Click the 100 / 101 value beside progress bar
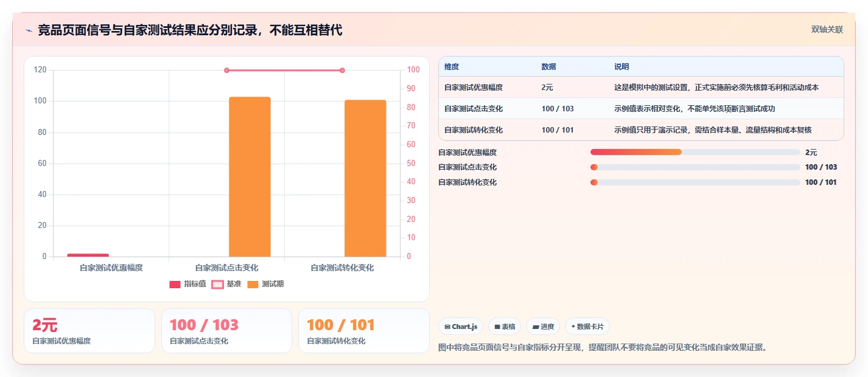 [x=821, y=182]
